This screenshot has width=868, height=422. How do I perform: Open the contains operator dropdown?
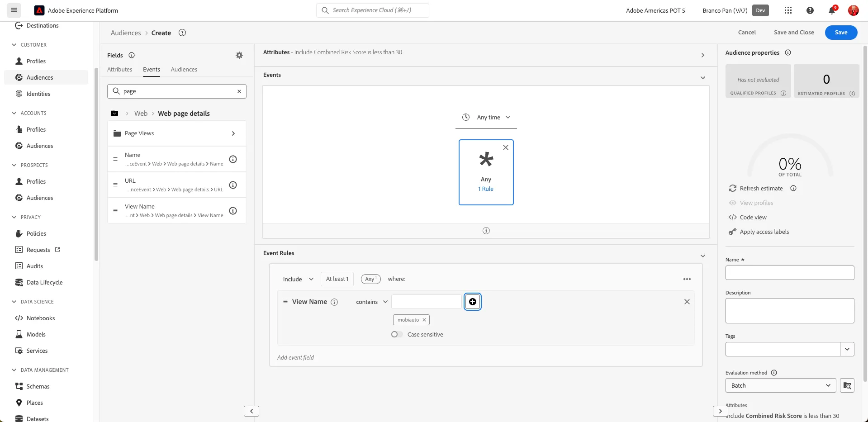tap(372, 302)
